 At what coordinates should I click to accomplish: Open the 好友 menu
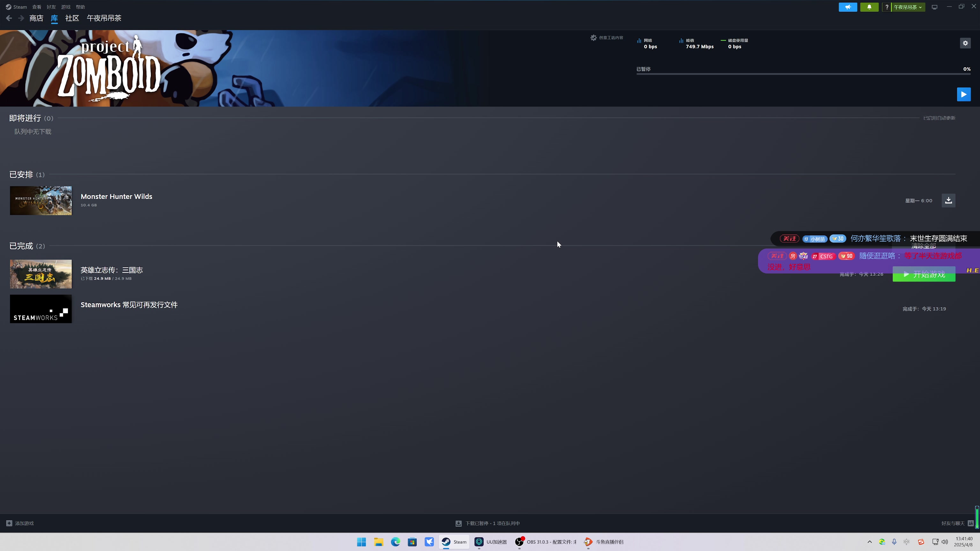(51, 7)
